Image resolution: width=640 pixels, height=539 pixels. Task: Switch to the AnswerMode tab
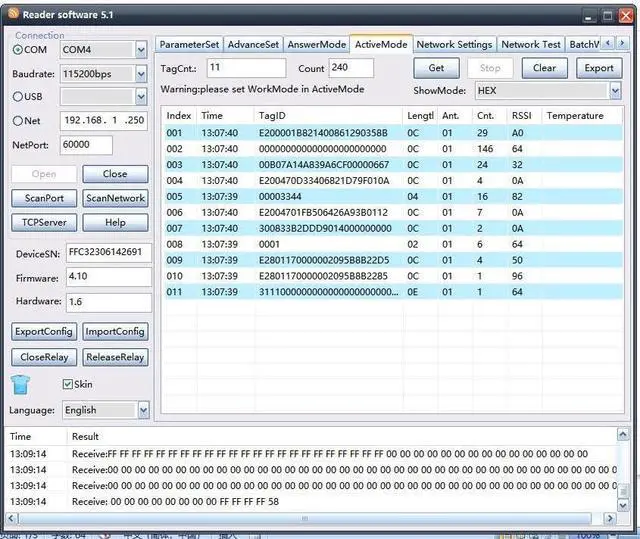coord(317,44)
